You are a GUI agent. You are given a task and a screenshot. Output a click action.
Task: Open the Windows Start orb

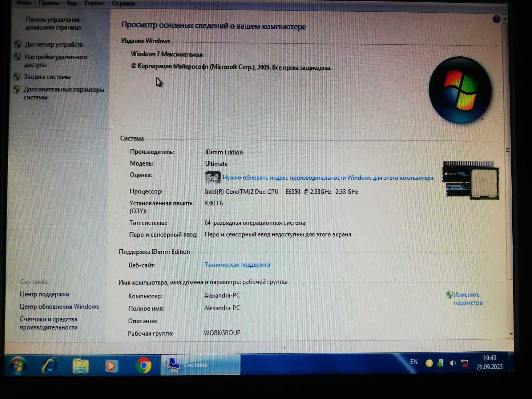pos(18,365)
